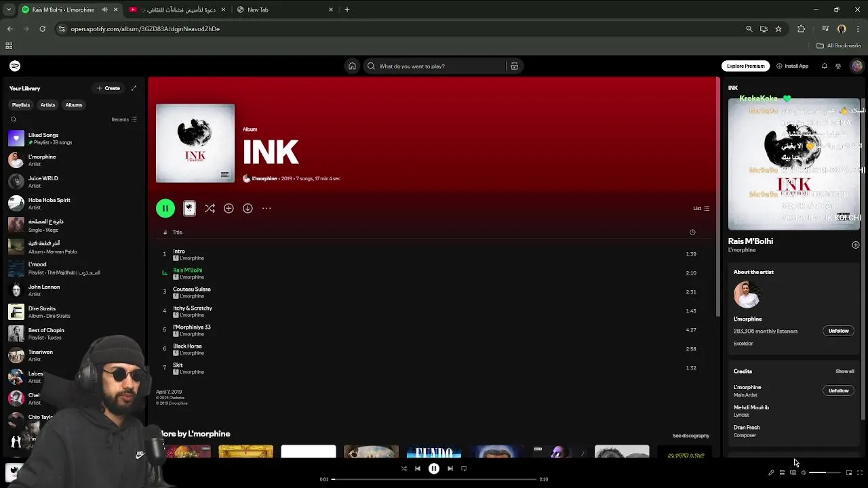Pause playback in the bottom player bar
This screenshot has height=488, width=868.
[434, 468]
